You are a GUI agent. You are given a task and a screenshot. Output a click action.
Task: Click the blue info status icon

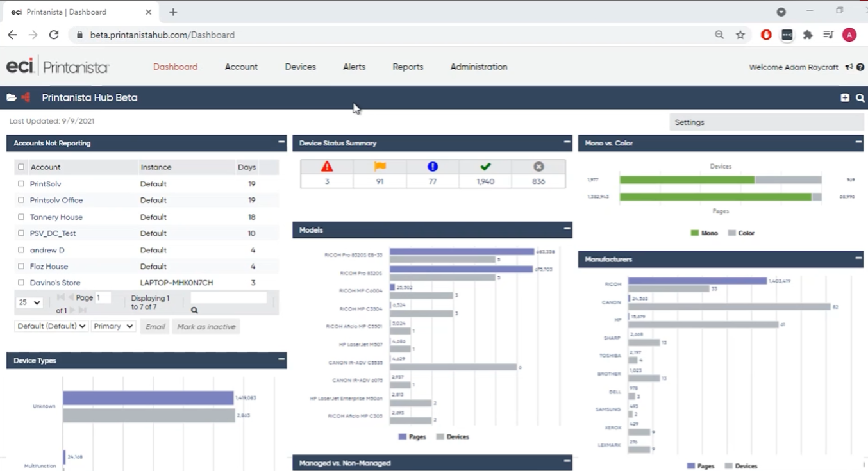point(433,167)
